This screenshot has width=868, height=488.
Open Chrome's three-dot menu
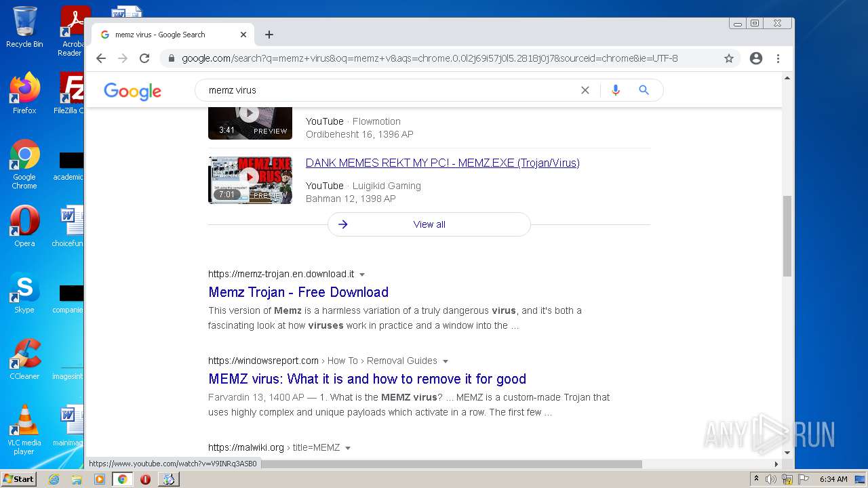[x=778, y=58]
